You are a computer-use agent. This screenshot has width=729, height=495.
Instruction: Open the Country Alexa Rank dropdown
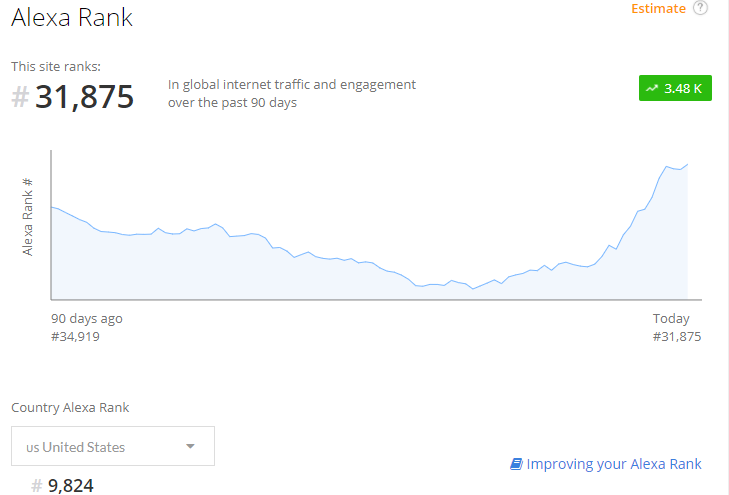[x=113, y=447]
